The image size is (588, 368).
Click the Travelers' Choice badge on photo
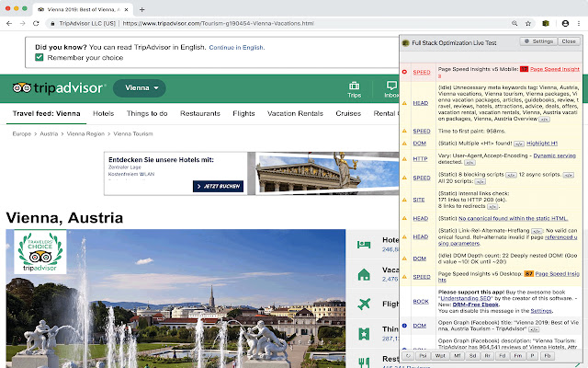[x=40, y=251]
